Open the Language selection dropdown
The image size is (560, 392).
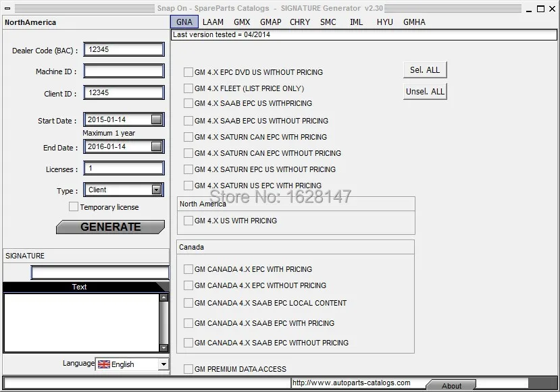(163, 364)
